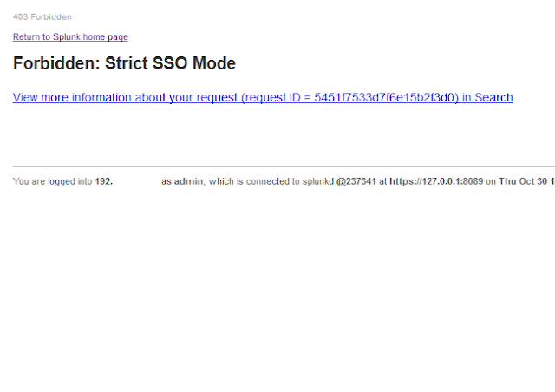The height and width of the screenshot is (392, 555).
Task: Click the which is connected to splunkd text
Action: [271, 181]
